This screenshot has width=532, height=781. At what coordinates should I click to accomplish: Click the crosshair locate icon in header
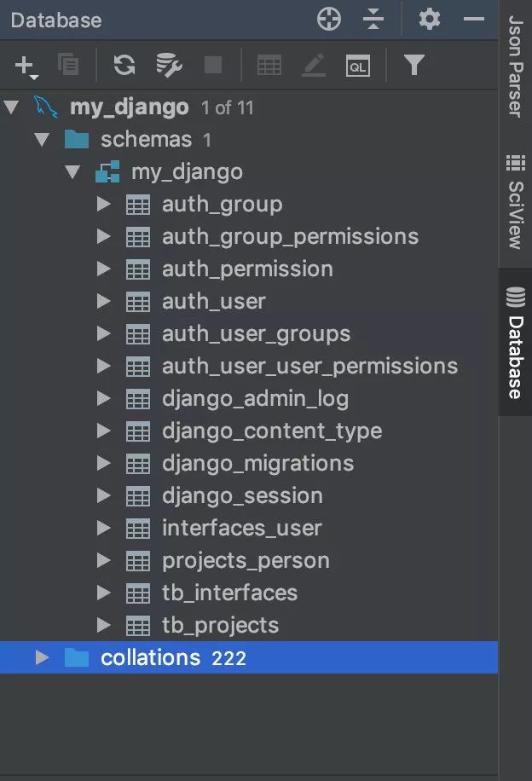click(x=329, y=19)
